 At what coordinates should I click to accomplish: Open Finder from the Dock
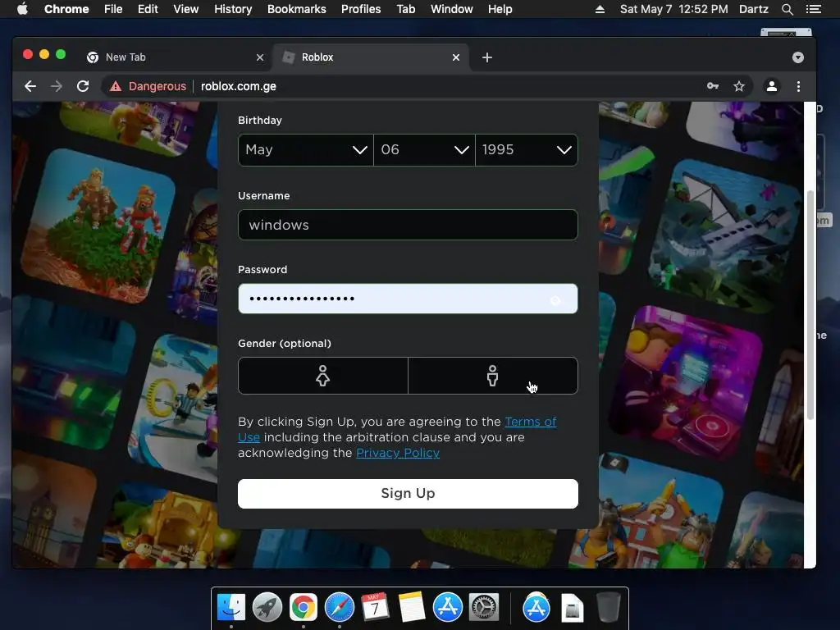[231, 607]
